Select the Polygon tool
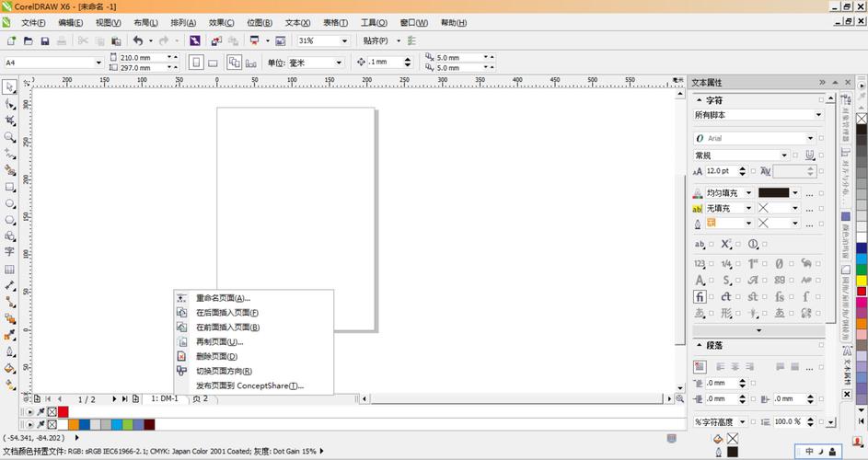 tap(9, 220)
